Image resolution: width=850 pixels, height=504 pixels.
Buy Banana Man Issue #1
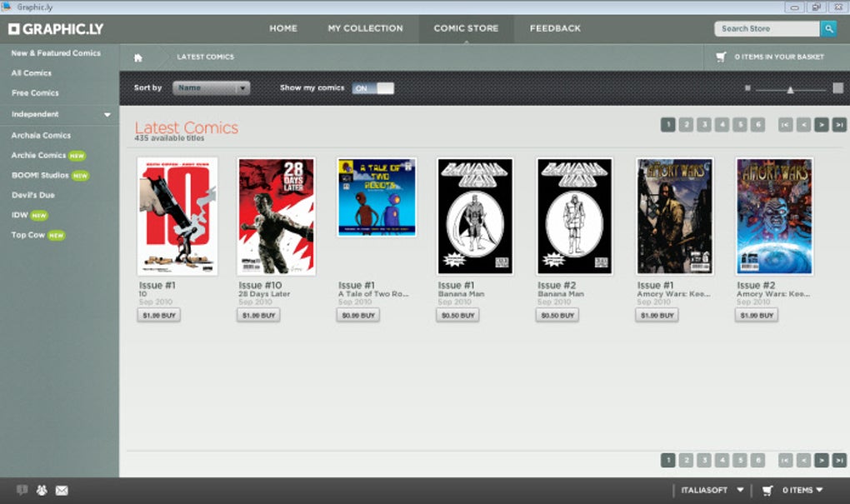click(x=458, y=316)
